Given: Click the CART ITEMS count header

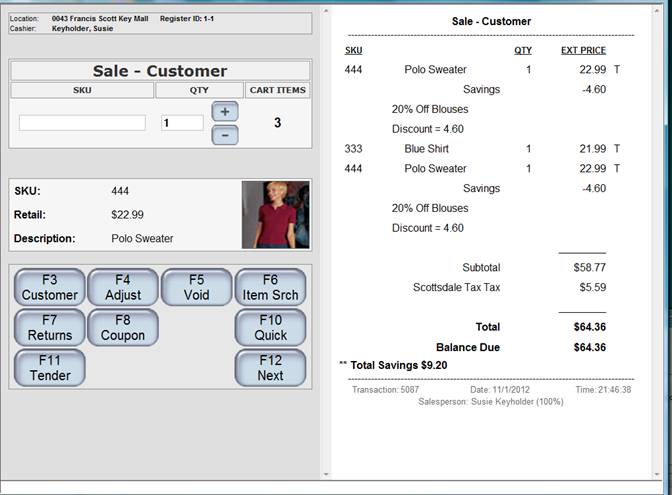Looking at the screenshot, I should 277,90.
